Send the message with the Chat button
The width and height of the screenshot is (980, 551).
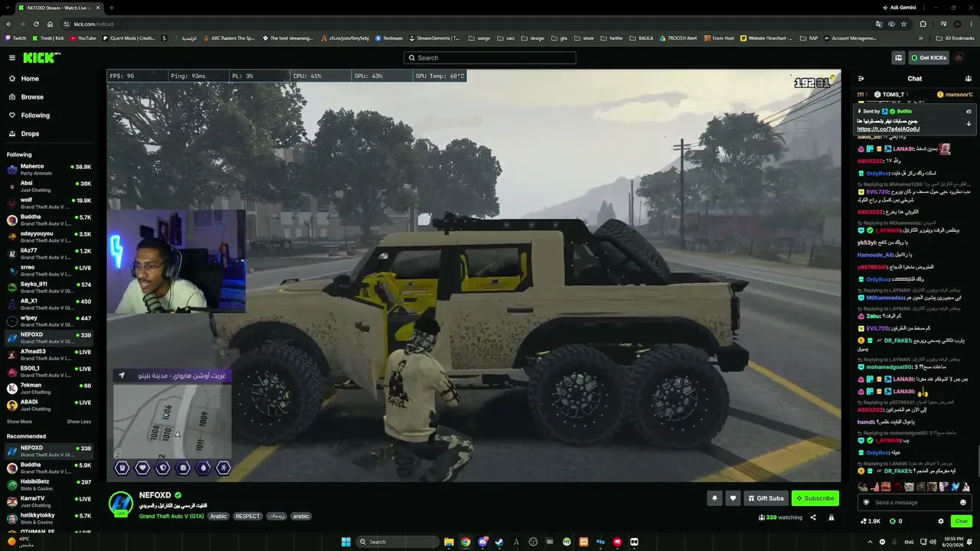[962, 521]
